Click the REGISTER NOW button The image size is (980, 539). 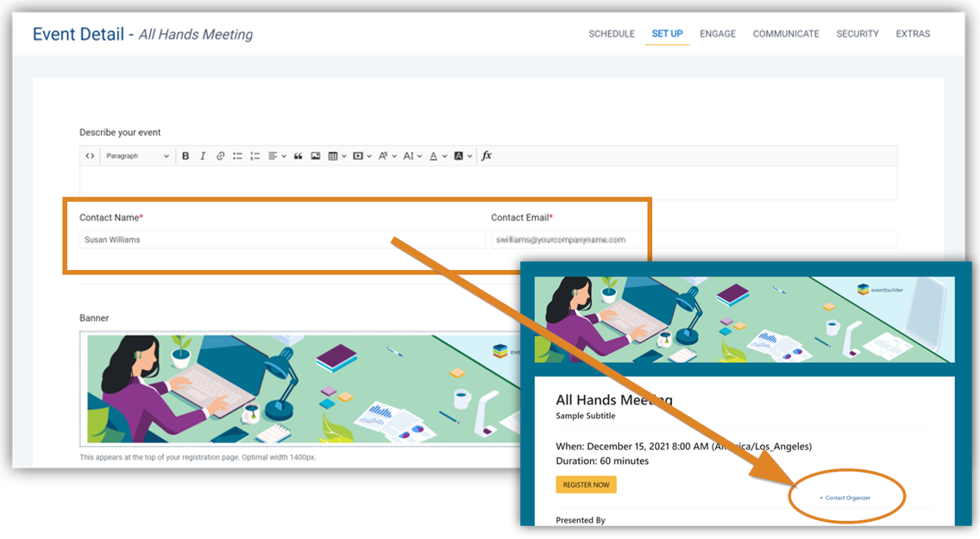click(586, 485)
